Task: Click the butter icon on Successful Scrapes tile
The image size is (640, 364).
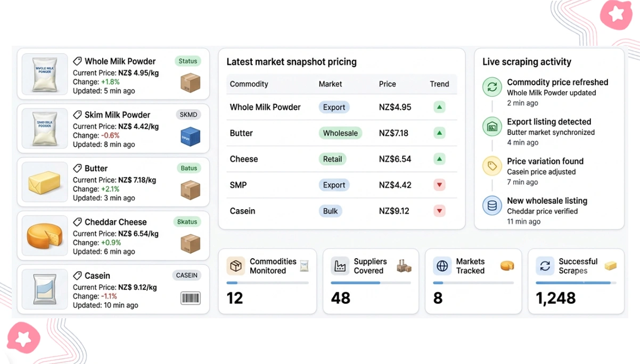Action: click(610, 266)
